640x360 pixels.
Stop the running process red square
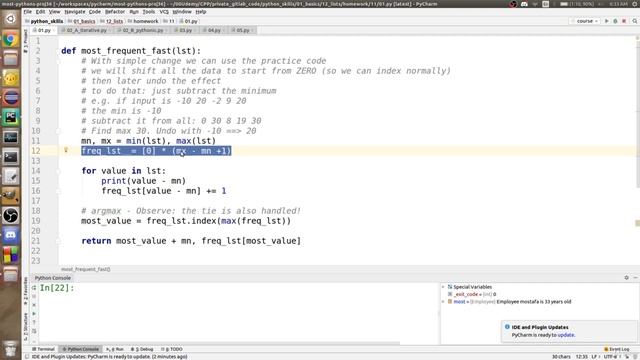coord(624,21)
